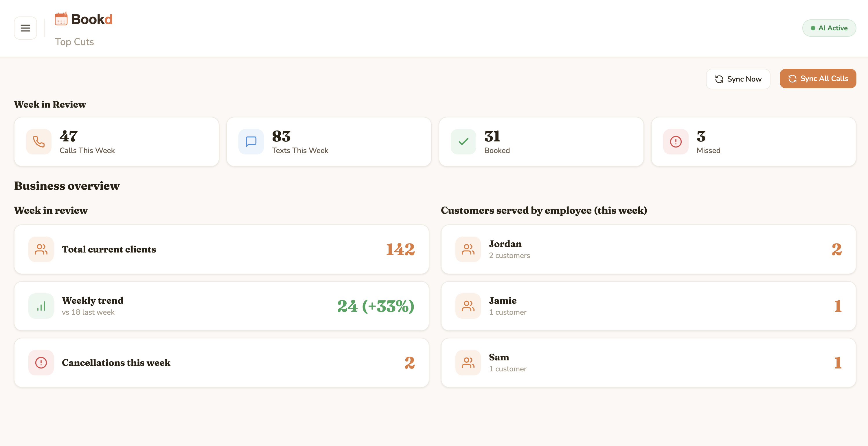
Task: Click the chat bubble texts icon
Action: (x=251, y=142)
